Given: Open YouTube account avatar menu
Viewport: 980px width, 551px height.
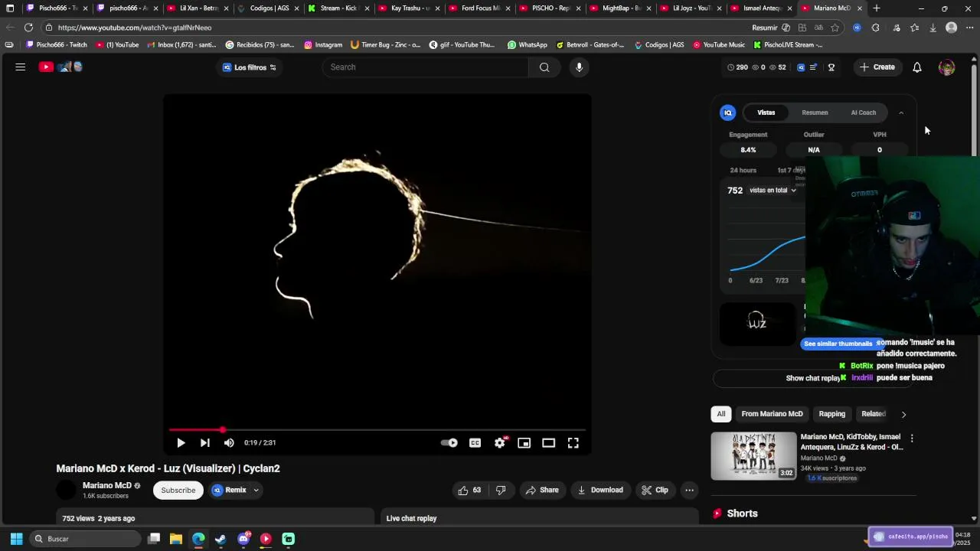Looking at the screenshot, I should (x=947, y=67).
